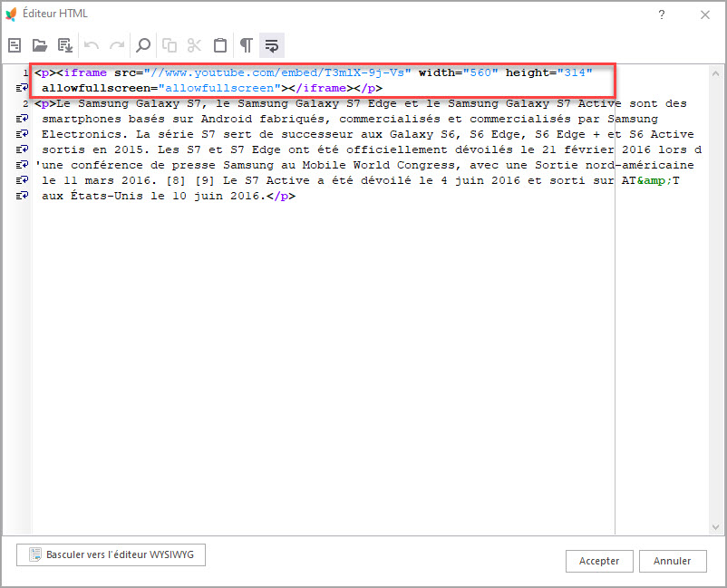Click the scissors cut icon
The image size is (727, 588).
click(194, 45)
